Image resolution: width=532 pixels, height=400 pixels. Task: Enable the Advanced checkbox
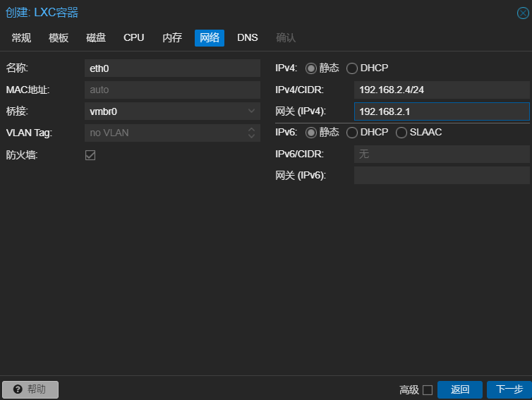(x=427, y=390)
